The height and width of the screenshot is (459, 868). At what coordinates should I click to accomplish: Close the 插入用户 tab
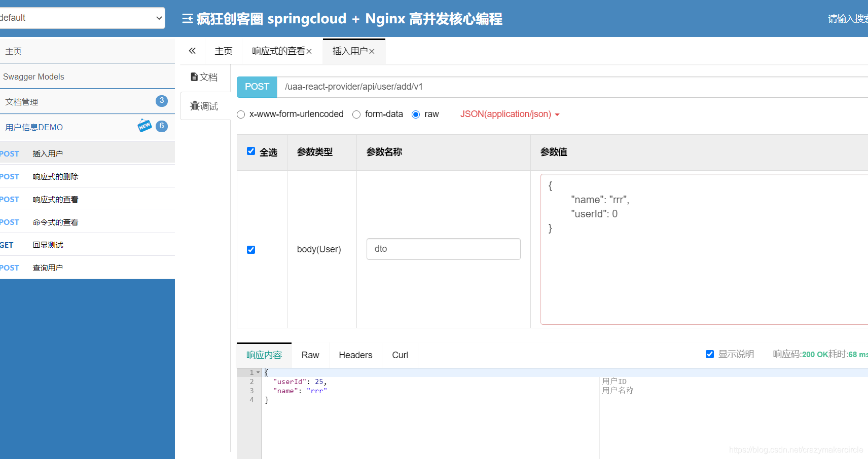372,51
